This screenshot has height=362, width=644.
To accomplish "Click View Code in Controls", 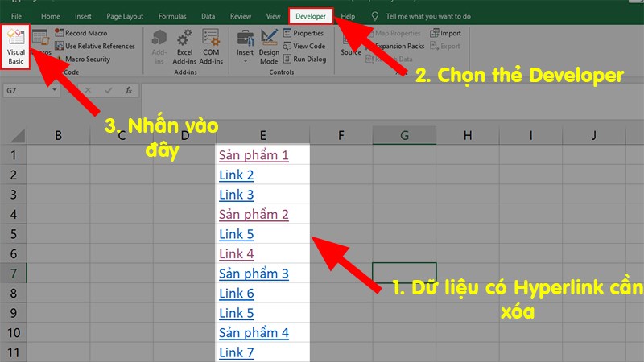I will click(x=303, y=46).
